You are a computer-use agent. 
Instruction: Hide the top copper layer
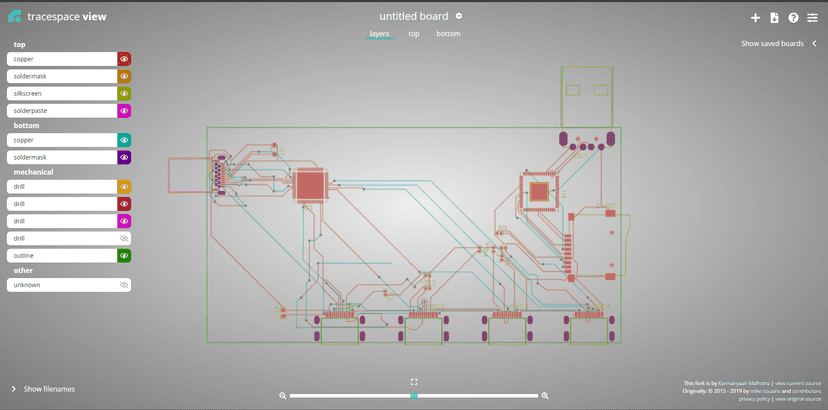click(124, 59)
